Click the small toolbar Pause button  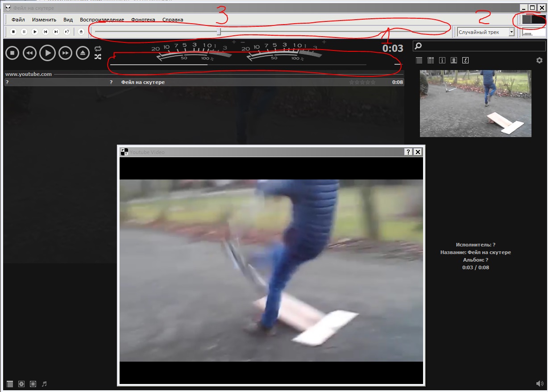(x=24, y=32)
